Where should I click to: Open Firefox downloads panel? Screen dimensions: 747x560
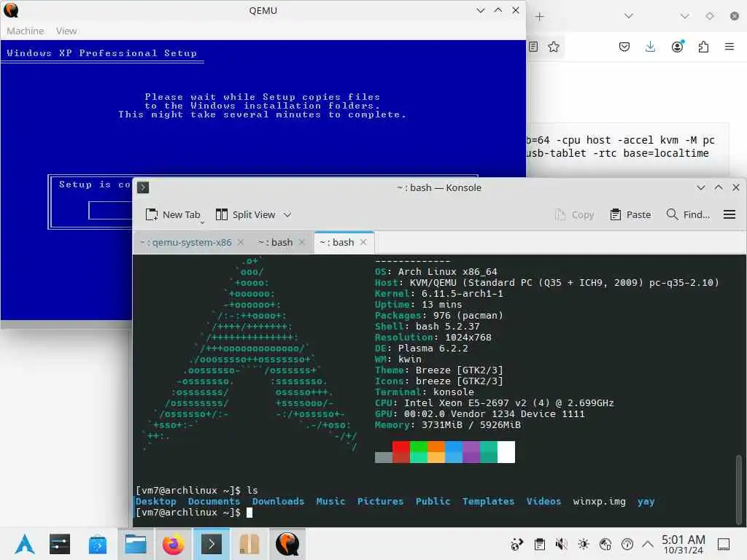[x=650, y=47]
